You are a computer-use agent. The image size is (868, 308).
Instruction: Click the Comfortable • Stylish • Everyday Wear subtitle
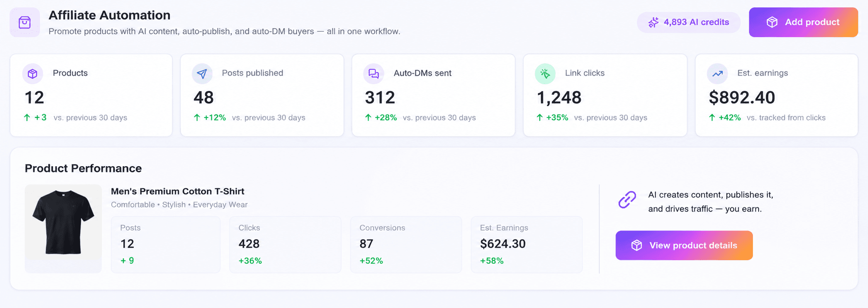(x=179, y=205)
